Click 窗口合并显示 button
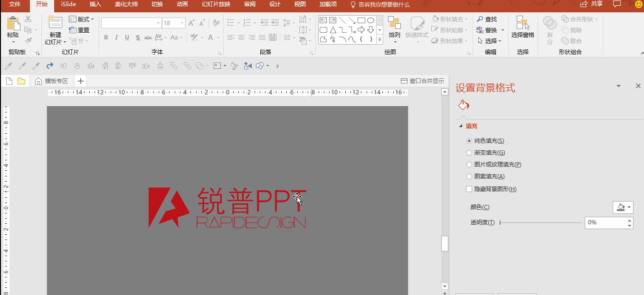The image size is (644, 295). coord(423,81)
